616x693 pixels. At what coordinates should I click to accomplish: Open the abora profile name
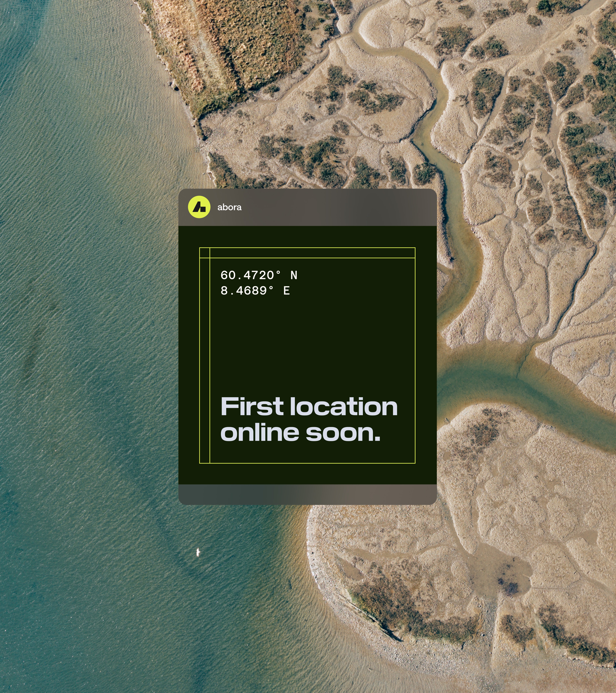click(x=229, y=207)
